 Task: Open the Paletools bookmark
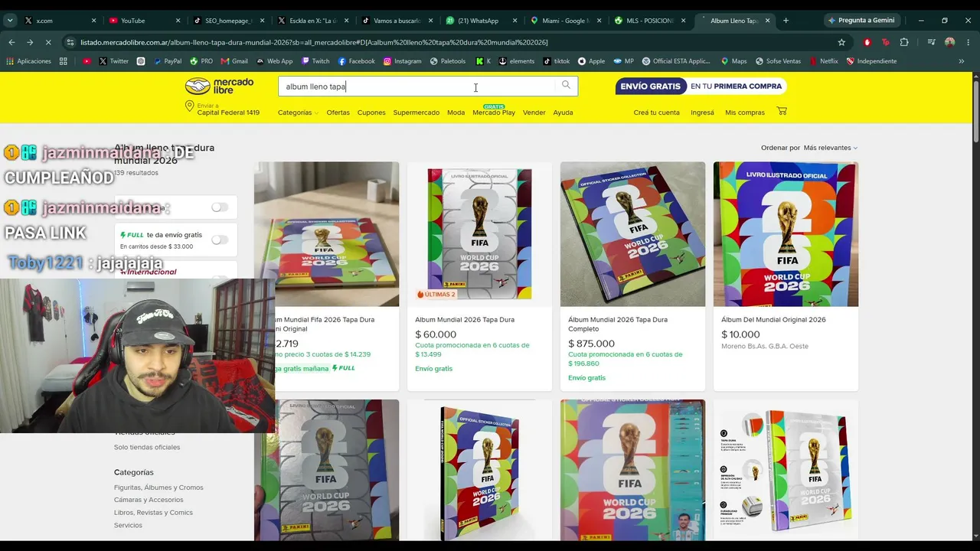click(x=448, y=61)
